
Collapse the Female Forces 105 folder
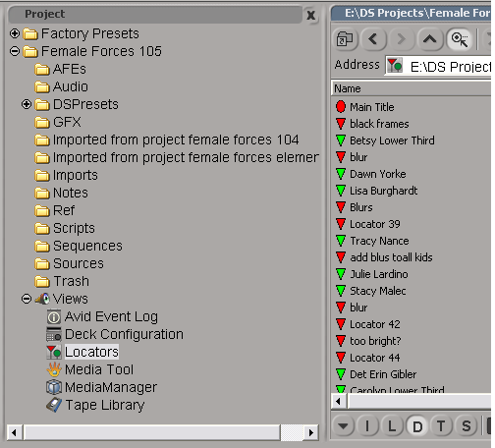tap(15, 51)
